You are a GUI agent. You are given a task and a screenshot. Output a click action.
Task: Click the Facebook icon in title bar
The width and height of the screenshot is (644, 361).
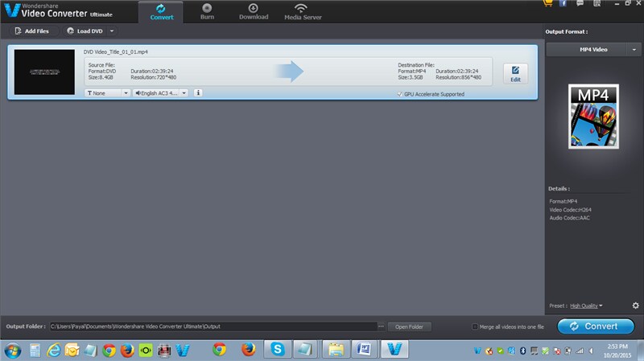pos(563,3)
